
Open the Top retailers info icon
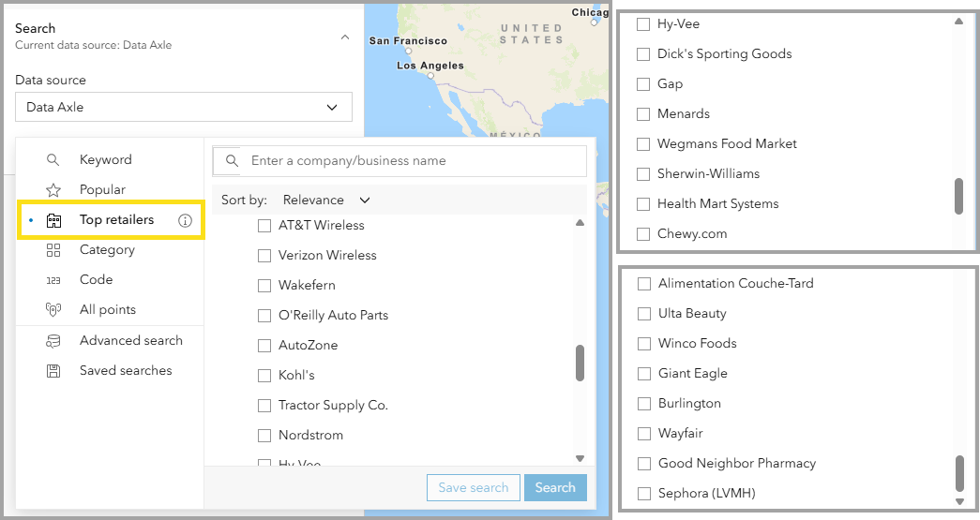click(185, 220)
